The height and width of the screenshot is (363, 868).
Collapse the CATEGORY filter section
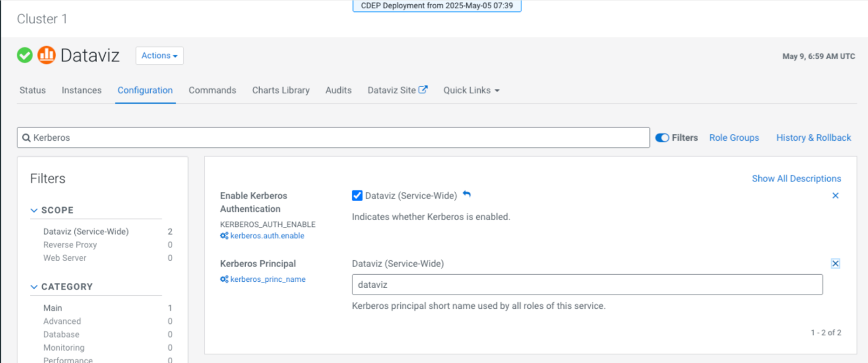[x=34, y=287]
